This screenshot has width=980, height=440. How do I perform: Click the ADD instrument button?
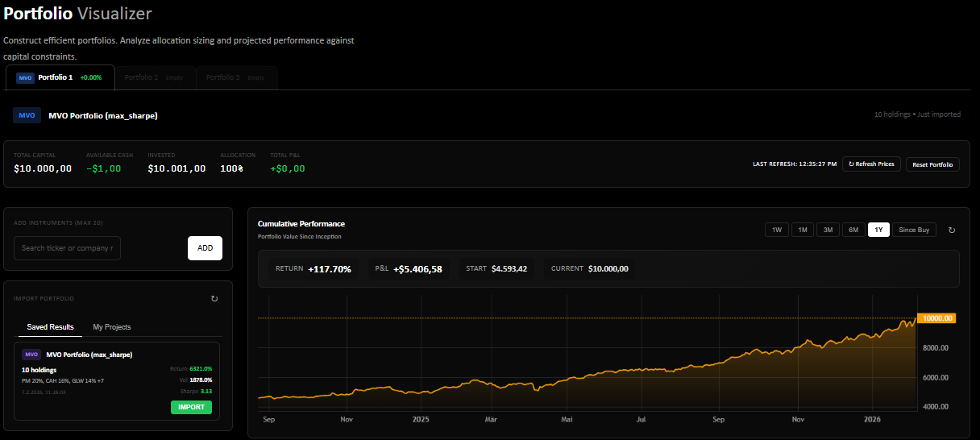point(205,248)
